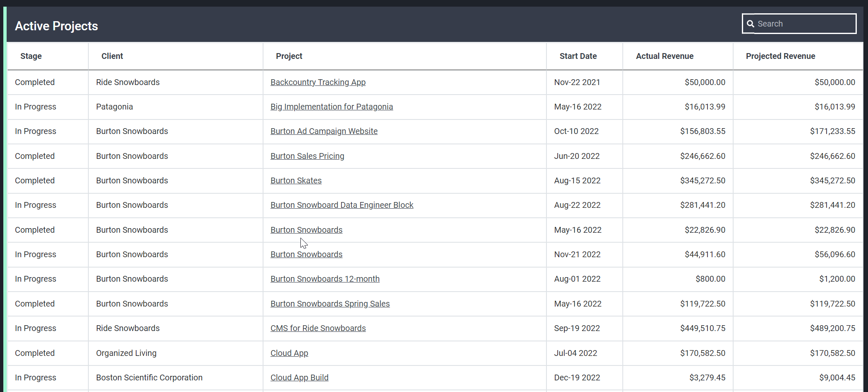Sort by the Project column header
This screenshot has width=868, height=392.
[289, 56]
